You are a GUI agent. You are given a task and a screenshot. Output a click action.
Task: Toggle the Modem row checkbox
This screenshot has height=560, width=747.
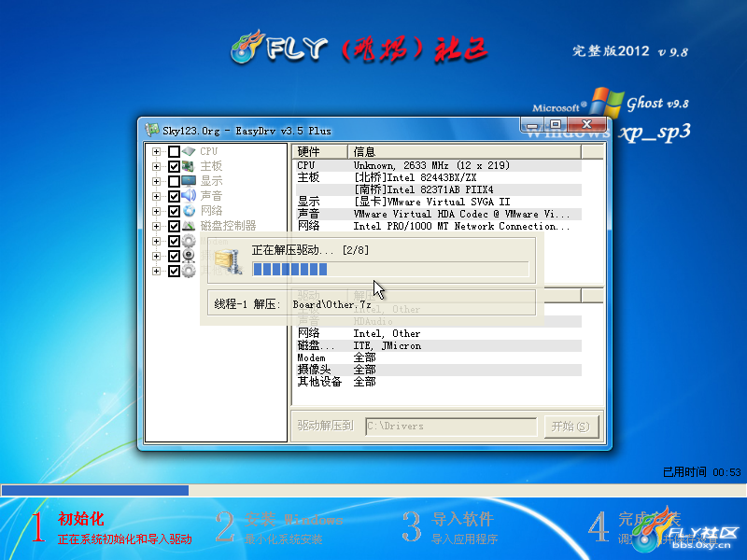174,241
